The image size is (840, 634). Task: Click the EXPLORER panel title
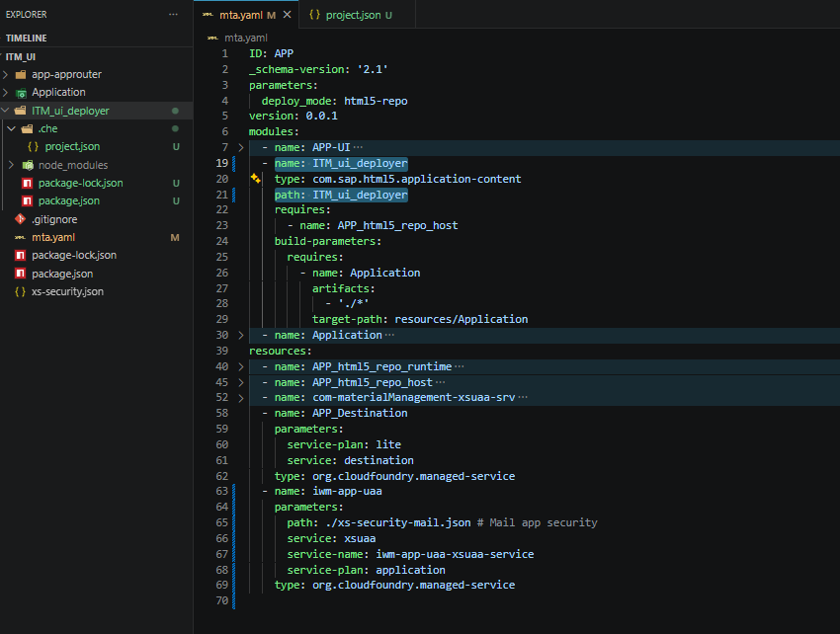(x=27, y=15)
